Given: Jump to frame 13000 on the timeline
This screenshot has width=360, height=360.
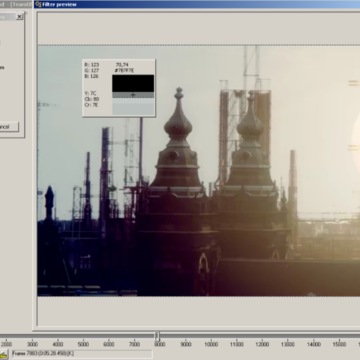Looking at the screenshot, I should (288, 344).
